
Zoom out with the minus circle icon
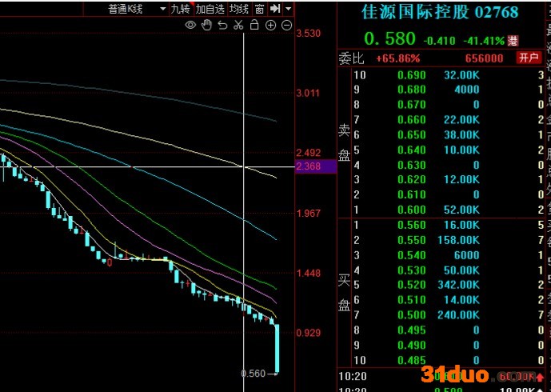(286, 26)
